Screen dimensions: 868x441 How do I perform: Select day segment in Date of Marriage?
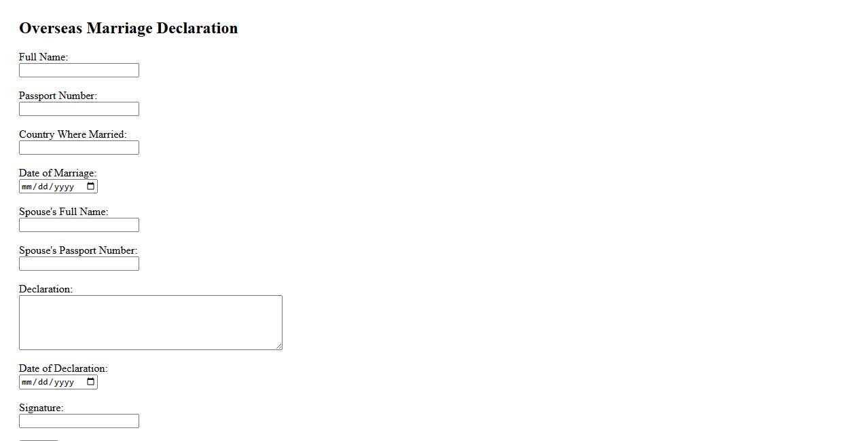(x=43, y=187)
